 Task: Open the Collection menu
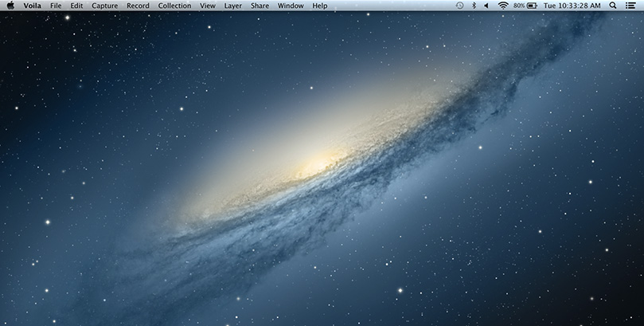pos(174,6)
